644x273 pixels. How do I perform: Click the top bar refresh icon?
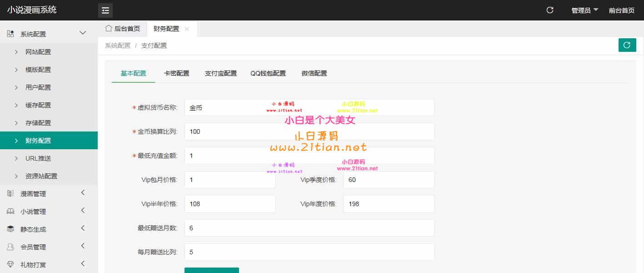tap(550, 10)
